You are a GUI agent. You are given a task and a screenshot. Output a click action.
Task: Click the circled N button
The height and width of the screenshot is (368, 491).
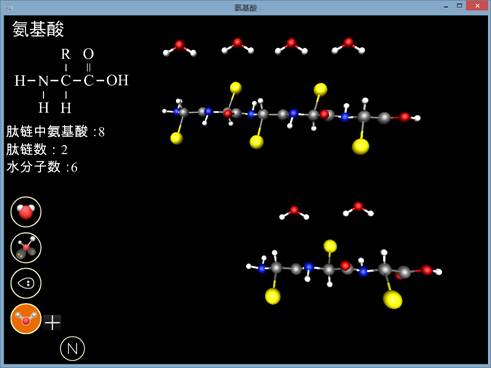73,349
